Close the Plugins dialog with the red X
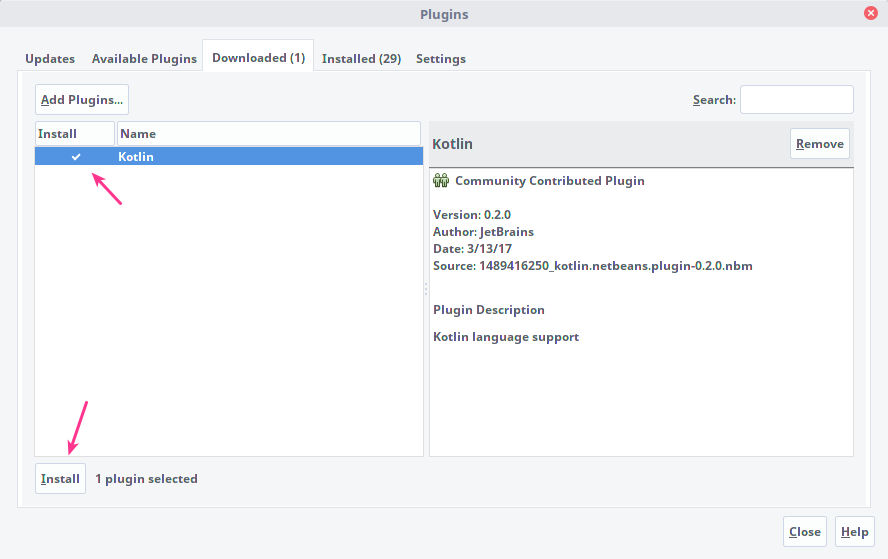 click(x=870, y=13)
